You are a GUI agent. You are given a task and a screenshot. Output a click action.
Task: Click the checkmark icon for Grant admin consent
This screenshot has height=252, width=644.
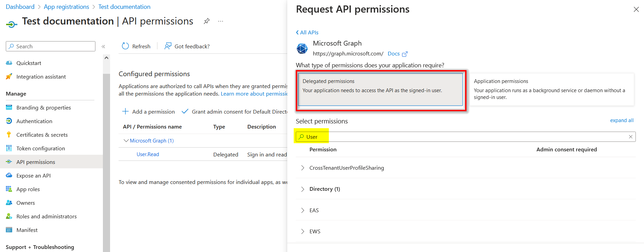(185, 112)
